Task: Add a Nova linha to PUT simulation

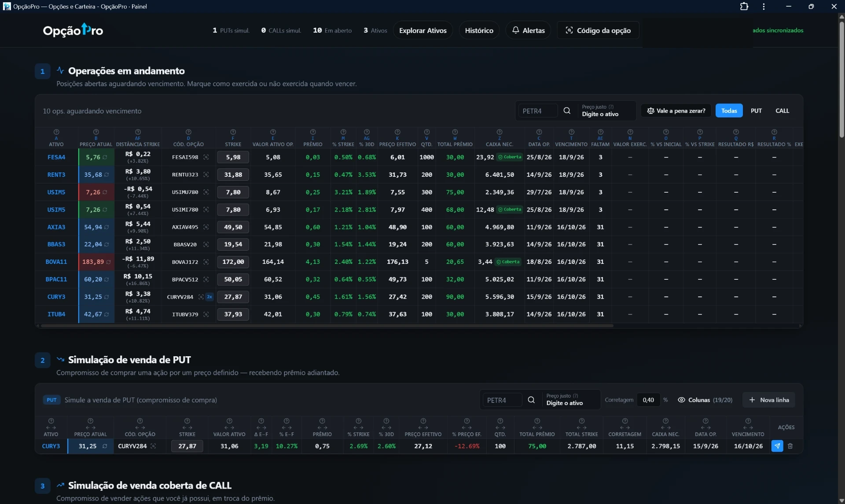Action: click(769, 400)
